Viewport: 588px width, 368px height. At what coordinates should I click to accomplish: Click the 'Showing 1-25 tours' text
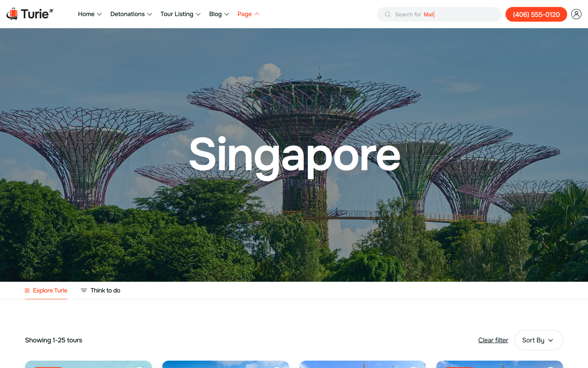pyautogui.click(x=54, y=340)
